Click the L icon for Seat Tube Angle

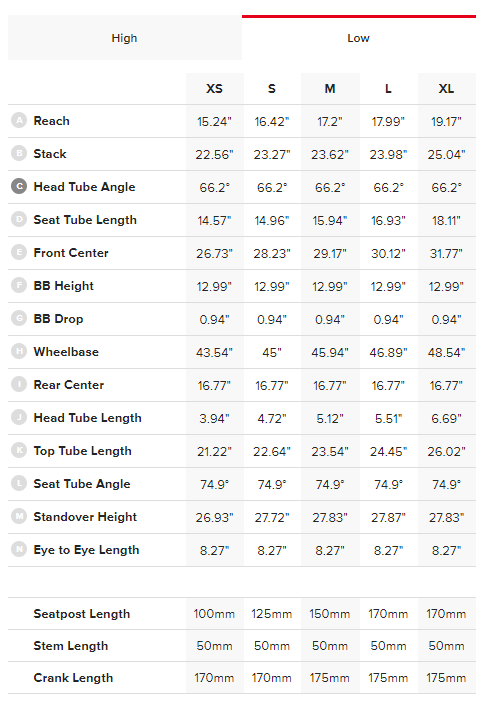(19, 484)
